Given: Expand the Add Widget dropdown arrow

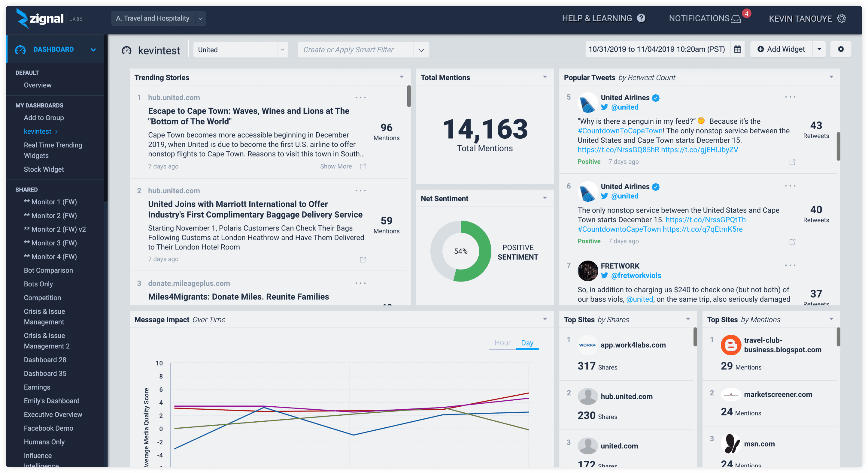Looking at the screenshot, I should pyautogui.click(x=819, y=49).
